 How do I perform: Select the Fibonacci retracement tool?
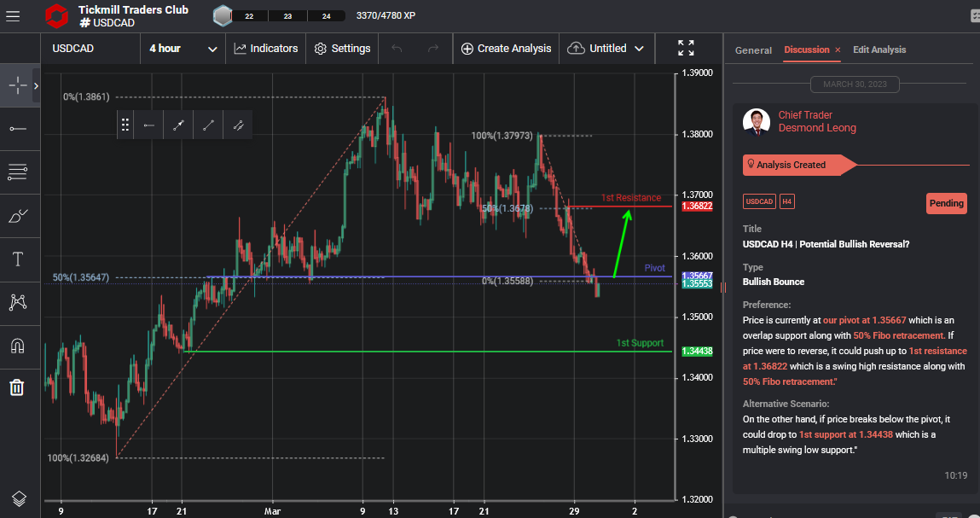click(x=18, y=172)
